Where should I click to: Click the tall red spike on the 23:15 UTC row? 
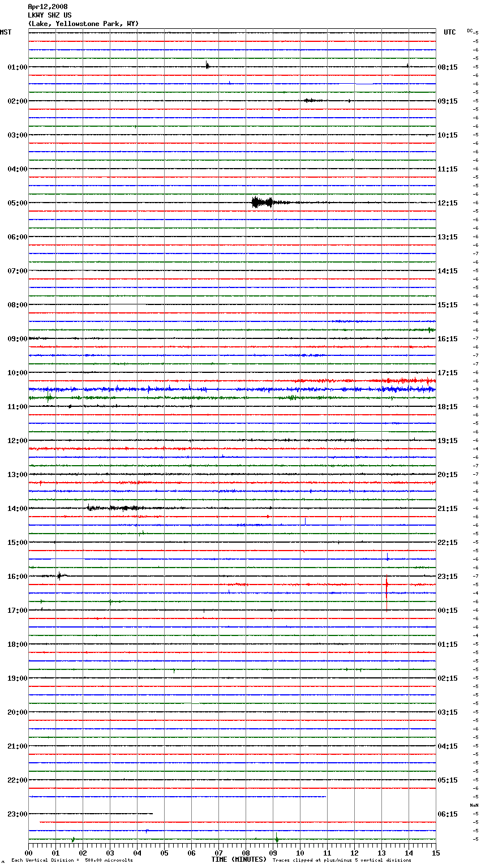pyautogui.click(x=386, y=587)
